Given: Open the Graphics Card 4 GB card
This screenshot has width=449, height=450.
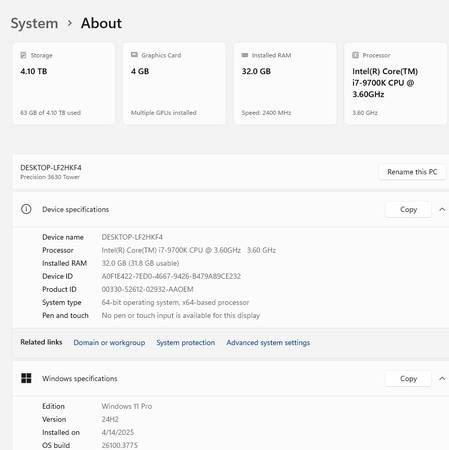Looking at the screenshot, I should (174, 83).
